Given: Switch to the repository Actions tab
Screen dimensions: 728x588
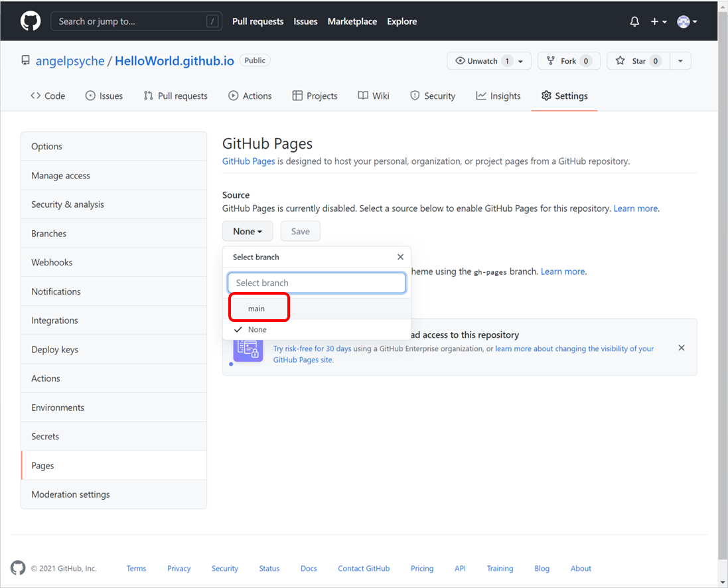Looking at the screenshot, I should (250, 96).
